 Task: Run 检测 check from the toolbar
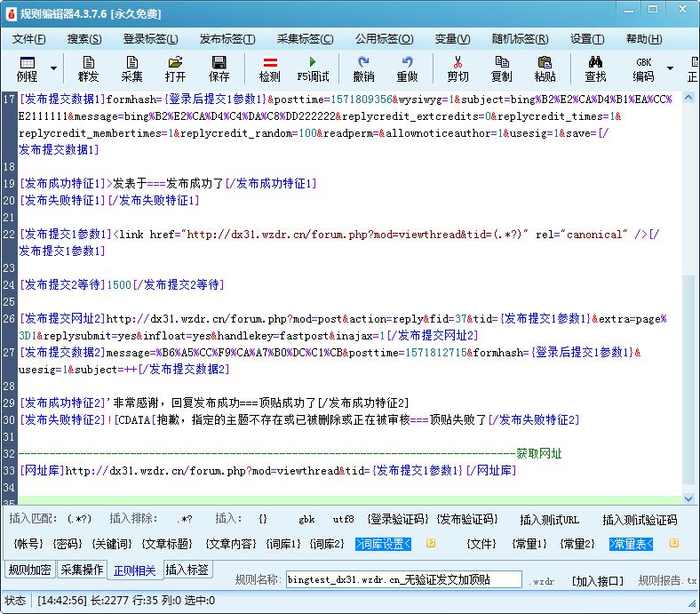coord(269,68)
